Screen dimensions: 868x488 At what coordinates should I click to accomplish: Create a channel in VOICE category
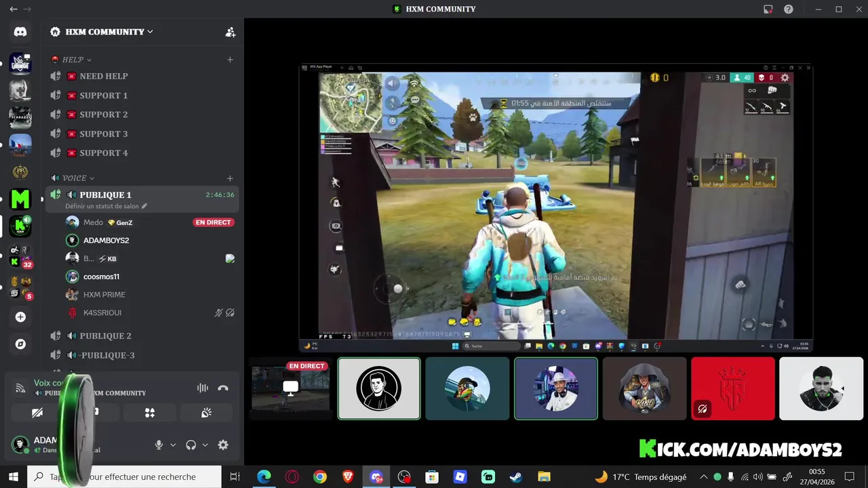coord(230,178)
